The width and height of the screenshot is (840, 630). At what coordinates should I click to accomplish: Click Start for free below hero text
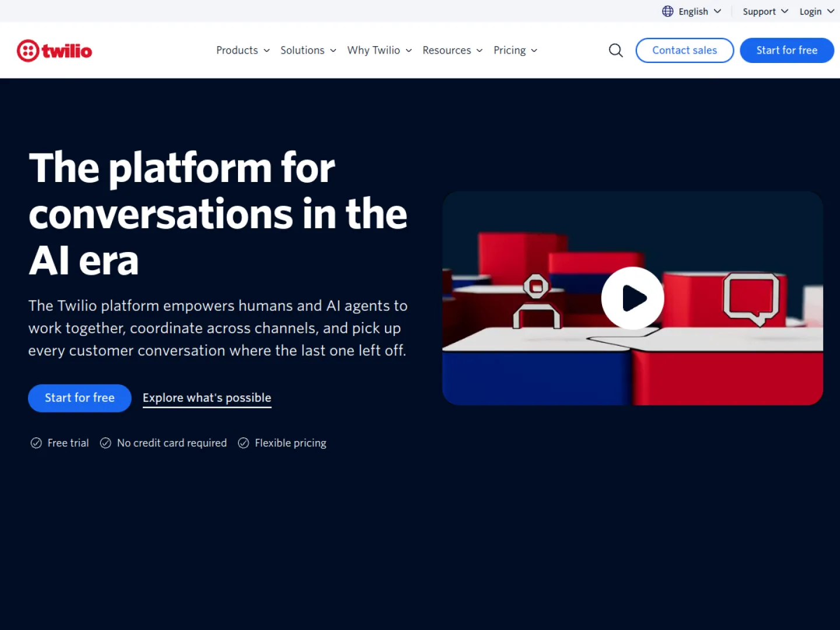(x=80, y=398)
